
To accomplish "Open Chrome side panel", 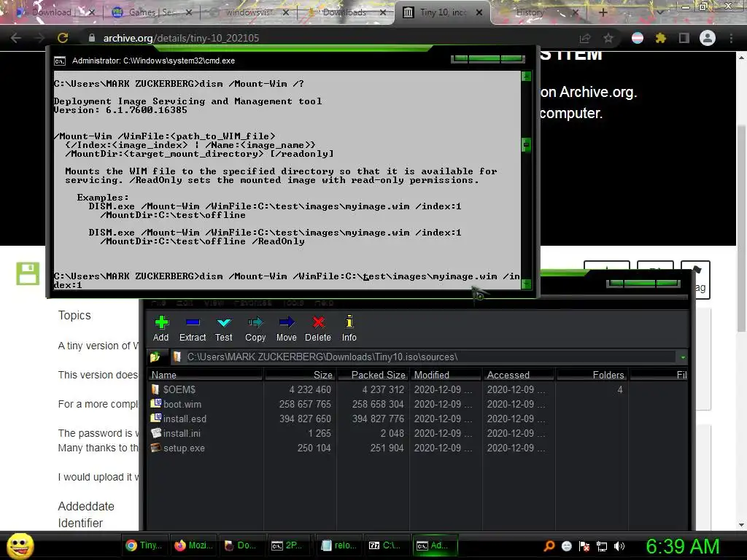I will 684,38.
